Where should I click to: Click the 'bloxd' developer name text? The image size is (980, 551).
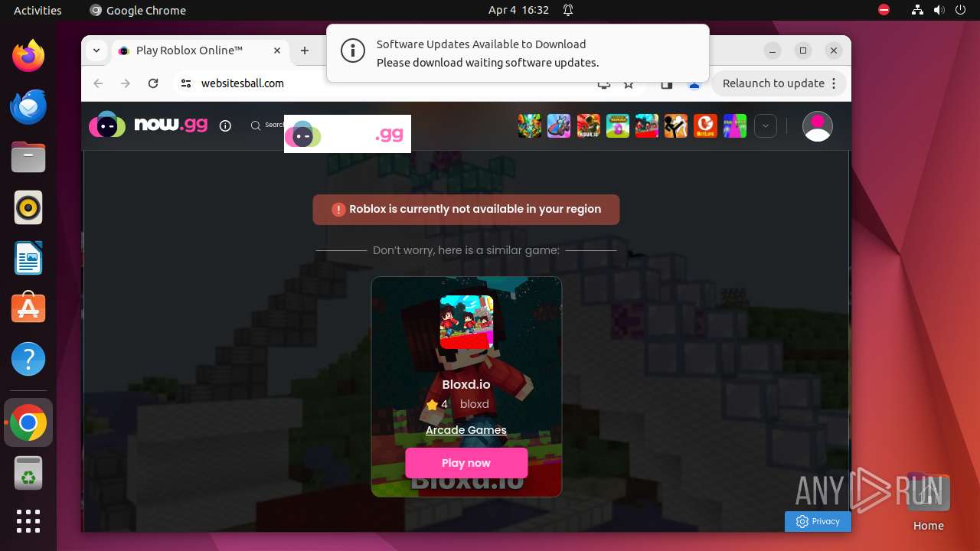point(475,404)
